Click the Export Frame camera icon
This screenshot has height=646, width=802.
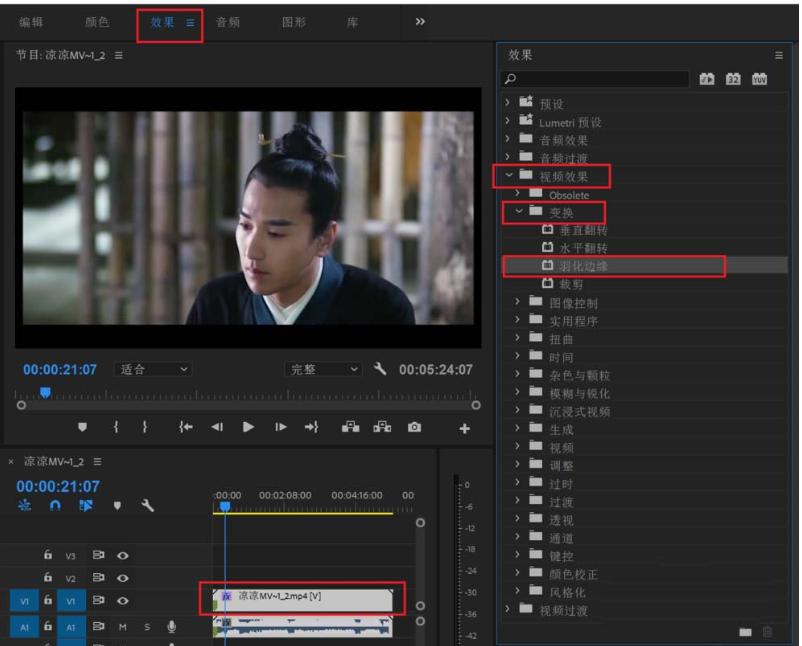(x=414, y=427)
